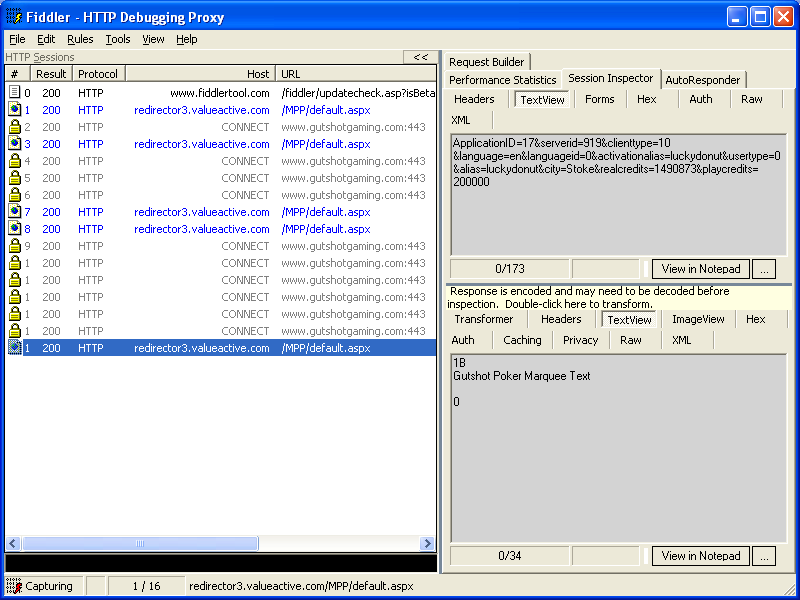Open the response ImageView tab
The image size is (800, 600).
[x=698, y=319]
